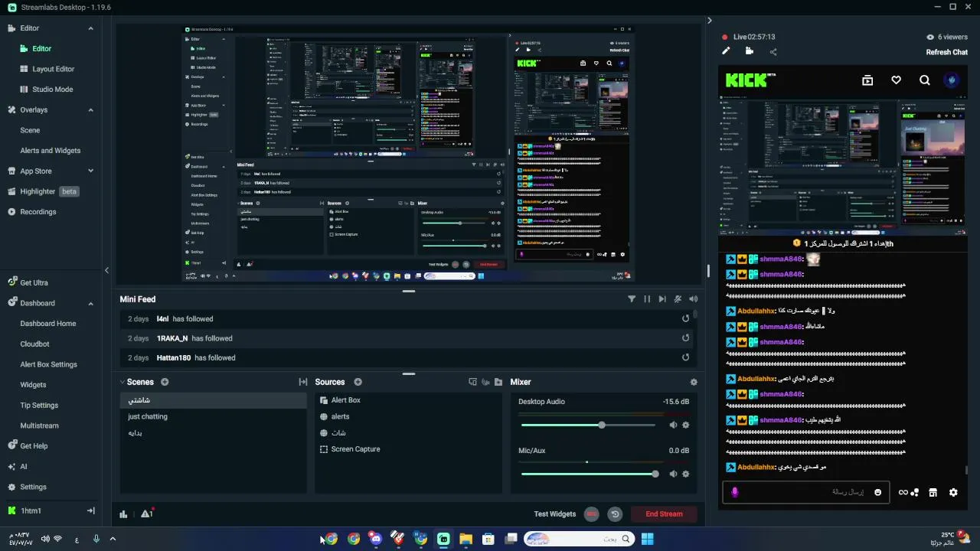The height and width of the screenshot is (551, 980).
Task: Open Kick chat settings gear
Action: pos(953,492)
